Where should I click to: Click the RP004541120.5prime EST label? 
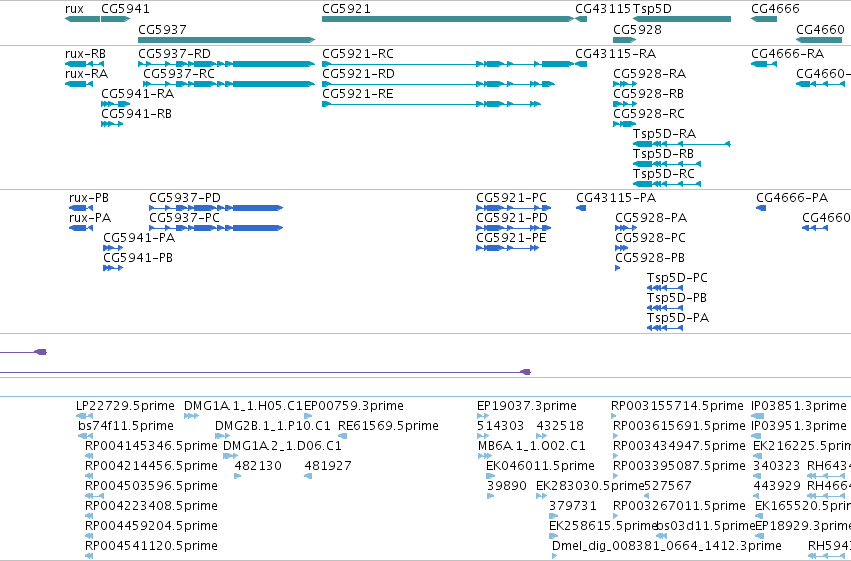(x=151, y=546)
